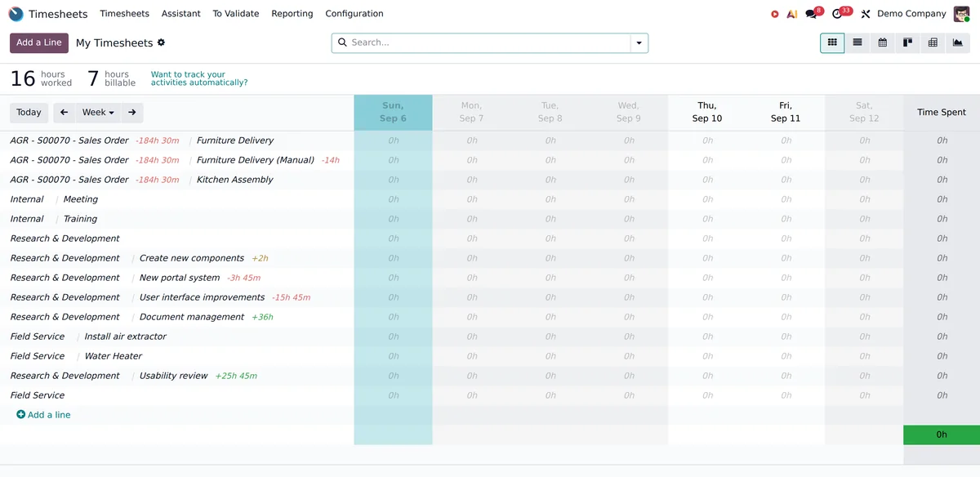The height and width of the screenshot is (477, 980).
Task: Click the Sun, Sep 6 column header
Action: [x=393, y=112]
